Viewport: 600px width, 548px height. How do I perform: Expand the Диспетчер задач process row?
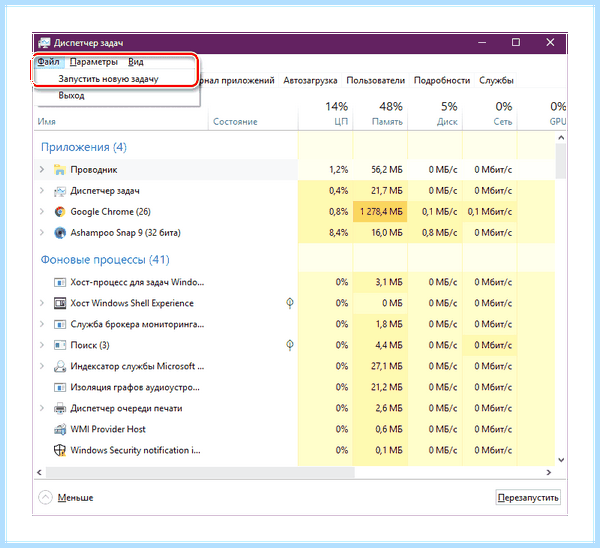click(42, 191)
